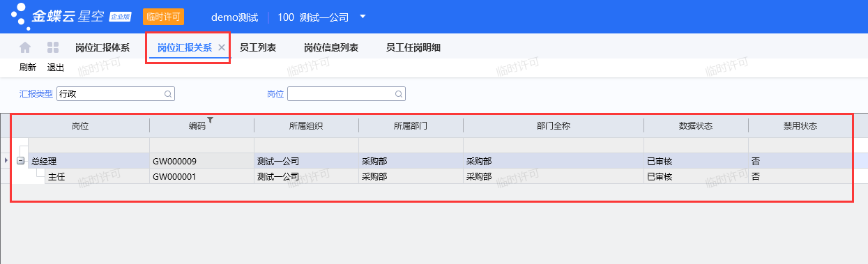Open the app grid menu icon
Image resolution: width=868 pixels, height=264 pixels.
click(52, 47)
